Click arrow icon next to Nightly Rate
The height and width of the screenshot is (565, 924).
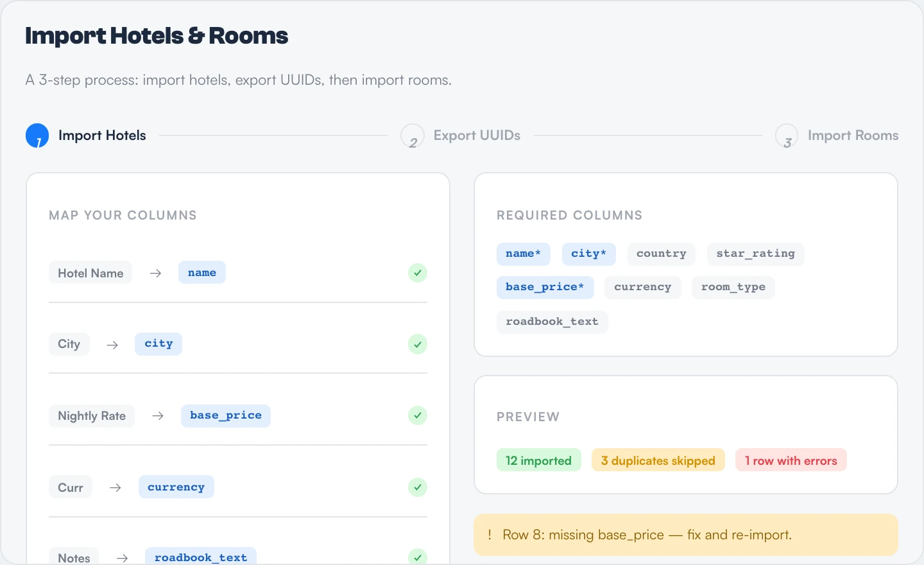click(158, 416)
